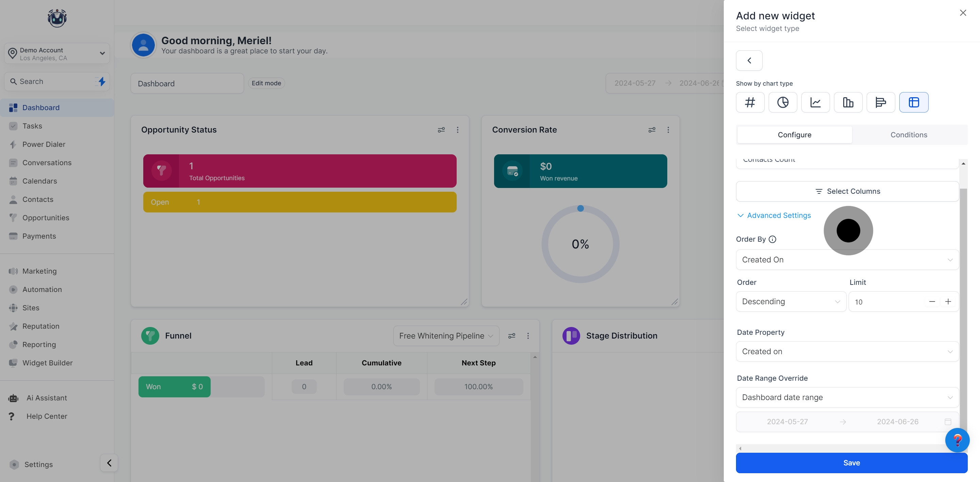This screenshot has height=482, width=980.
Task: Pick the horizontal bar chart type
Action: click(880, 102)
